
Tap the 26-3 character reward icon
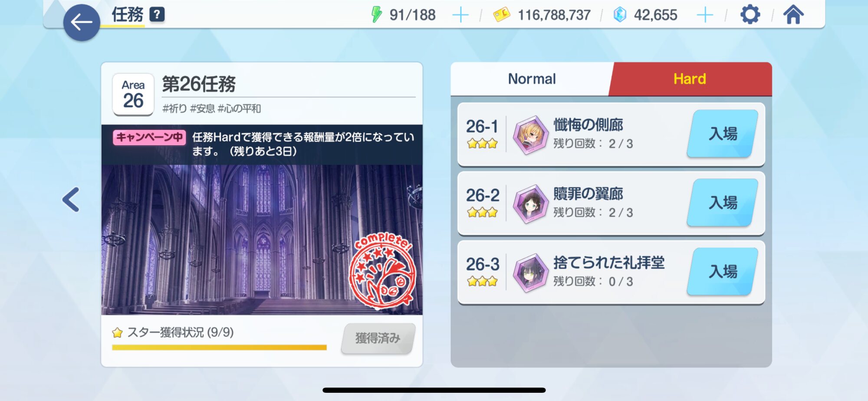point(530,273)
